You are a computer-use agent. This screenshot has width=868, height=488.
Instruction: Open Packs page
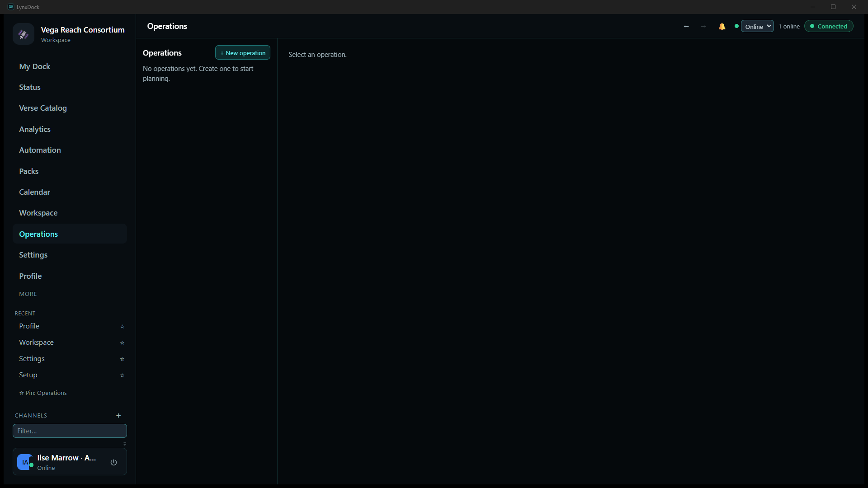pyautogui.click(x=70, y=171)
